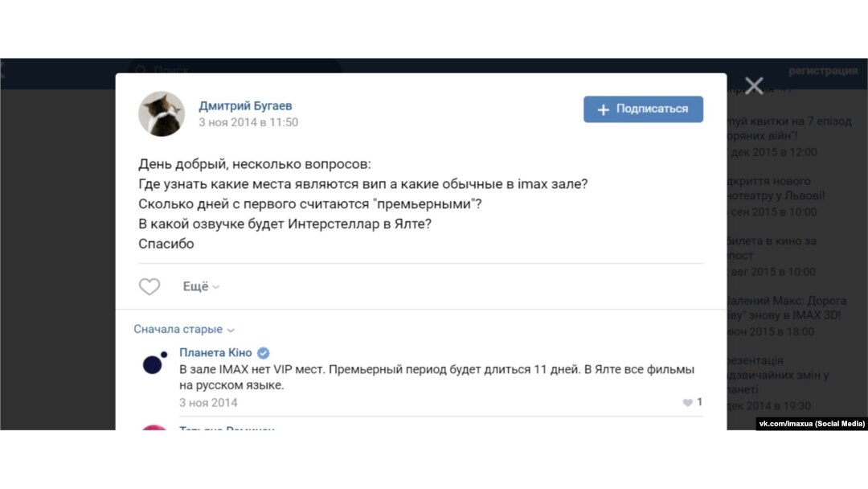868x489 pixels.
Task: Open Дмитрий Бугаев's cat avatar
Action: tap(161, 113)
